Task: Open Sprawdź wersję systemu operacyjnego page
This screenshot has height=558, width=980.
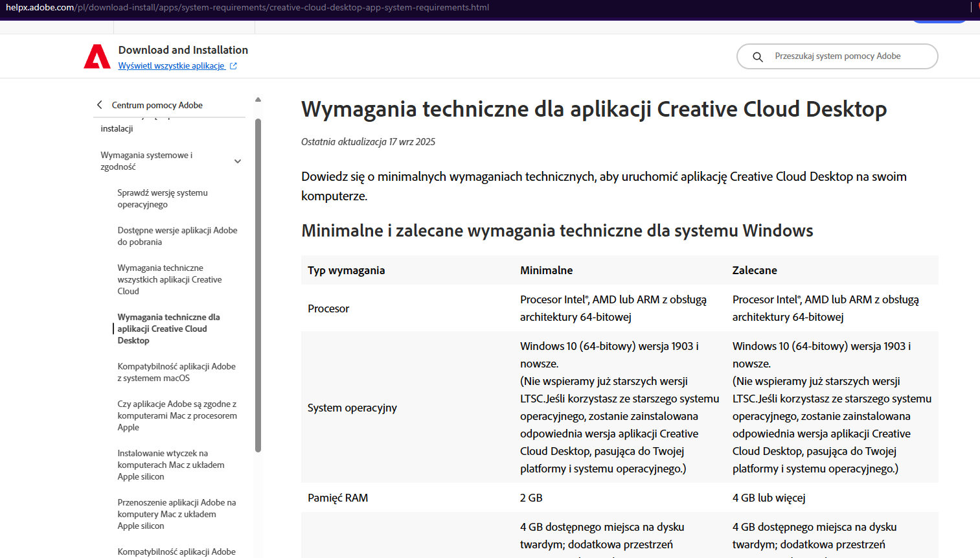Action: 162,198
